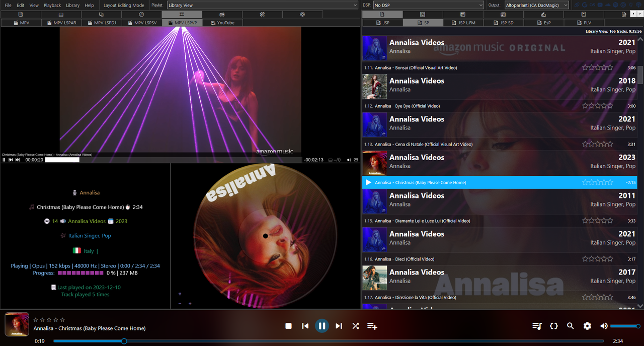Skip to next track in bottom bar
644x346 pixels.
click(x=339, y=326)
